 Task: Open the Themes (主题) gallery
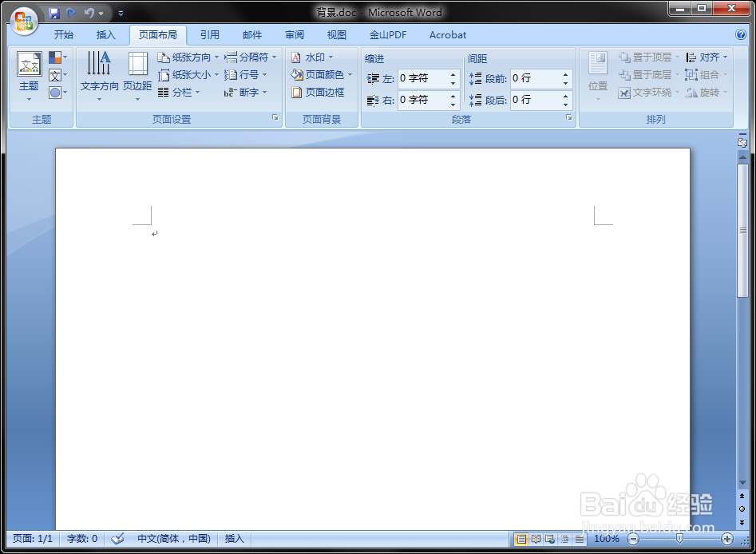pos(29,77)
